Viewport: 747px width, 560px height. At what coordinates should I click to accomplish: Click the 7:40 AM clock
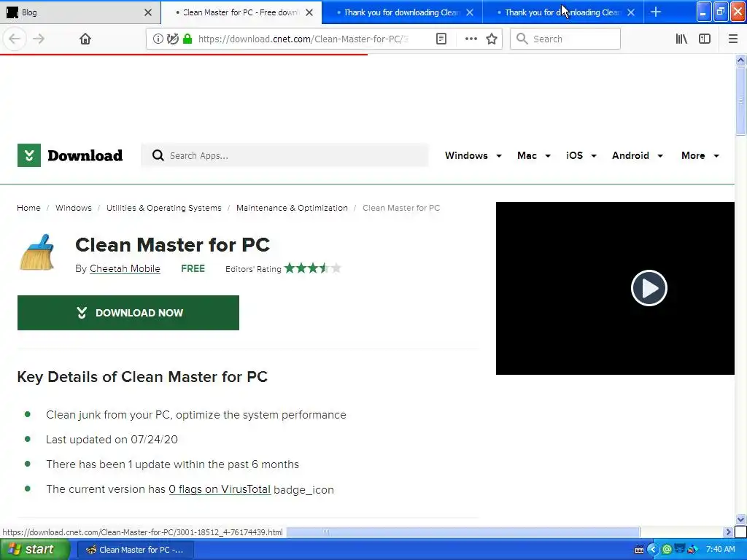(x=720, y=550)
